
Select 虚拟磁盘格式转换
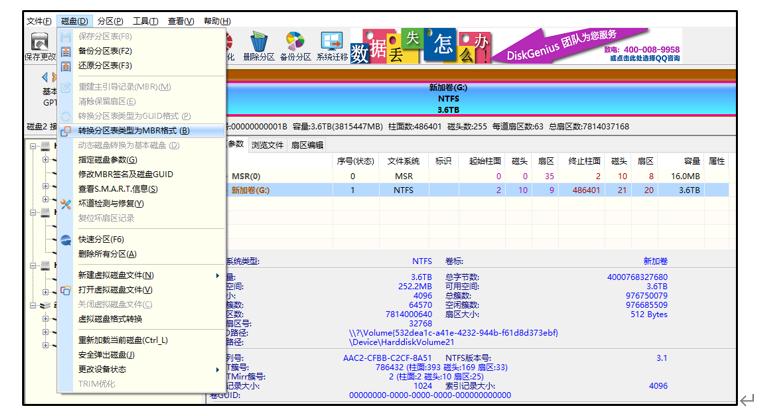click(x=110, y=319)
